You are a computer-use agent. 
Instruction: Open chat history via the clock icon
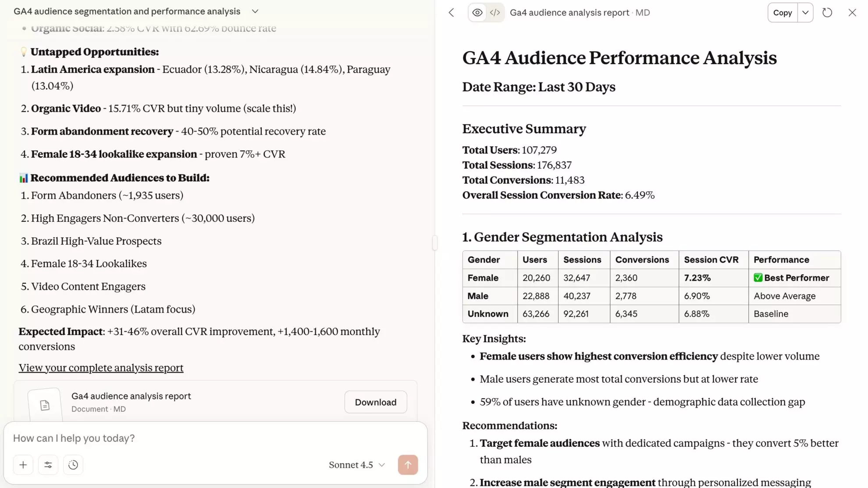pos(73,465)
